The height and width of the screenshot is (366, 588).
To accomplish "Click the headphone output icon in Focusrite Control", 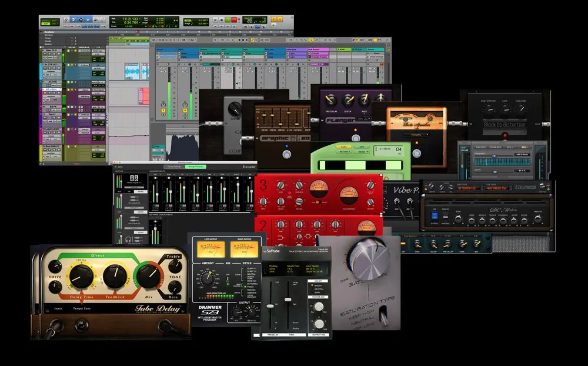I will [x=128, y=239].
